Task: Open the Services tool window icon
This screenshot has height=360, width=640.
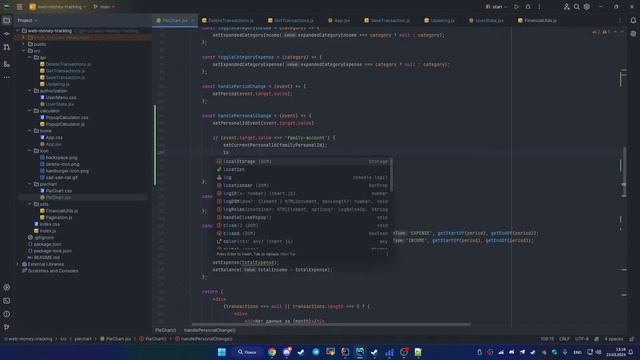Action: tap(7, 287)
